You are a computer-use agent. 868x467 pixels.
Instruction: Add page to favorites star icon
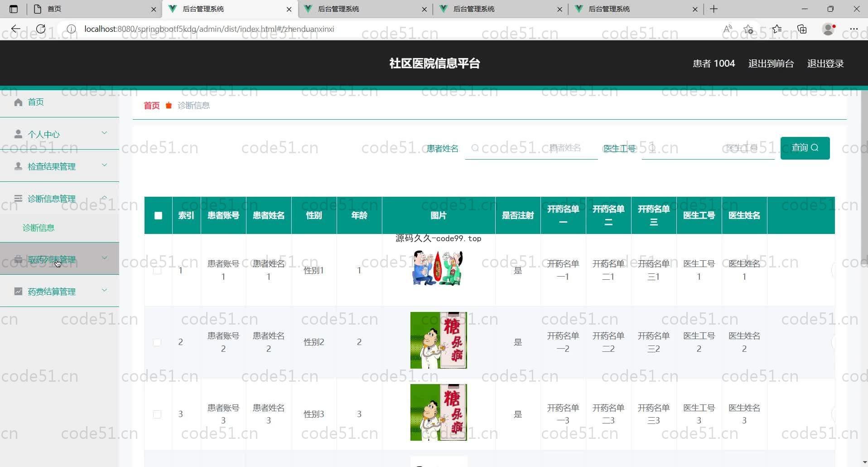(x=748, y=29)
